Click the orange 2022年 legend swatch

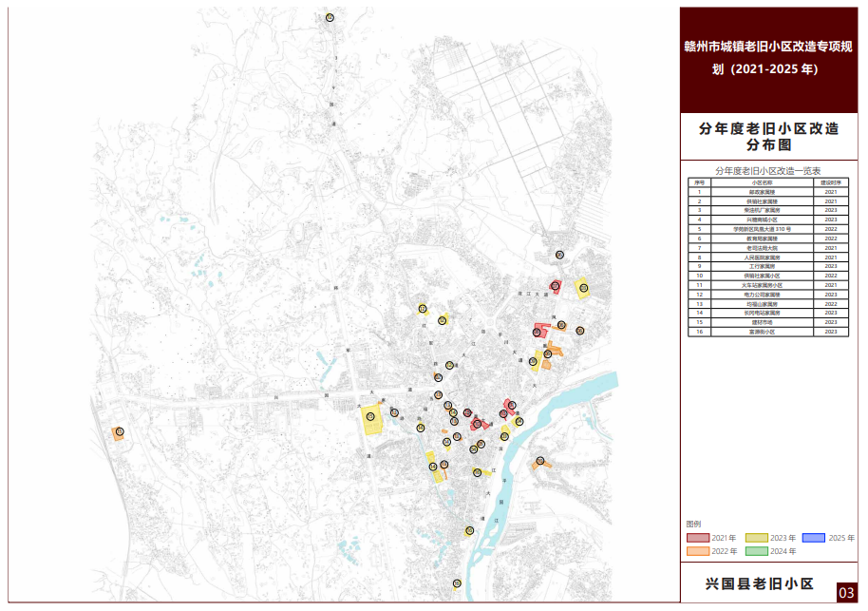(697, 551)
